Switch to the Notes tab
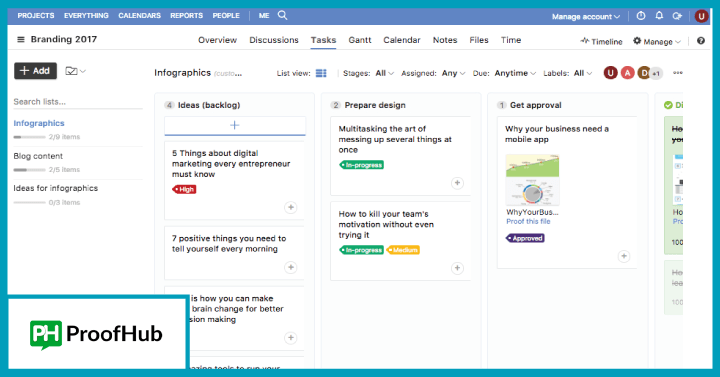The height and width of the screenshot is (377, 720). pos(445,40)
